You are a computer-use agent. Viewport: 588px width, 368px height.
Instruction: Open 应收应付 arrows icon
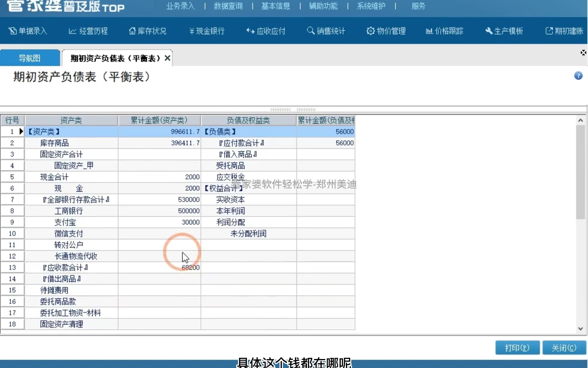[251, 31]
